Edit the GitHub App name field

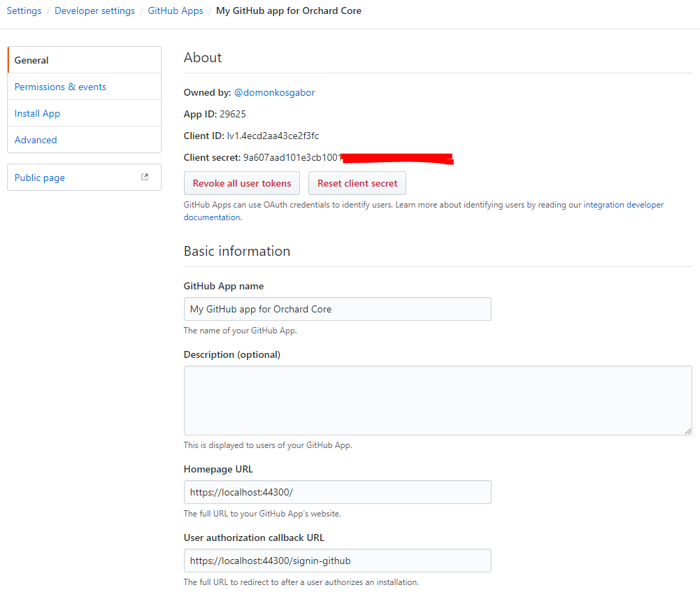tap(338, 309)
